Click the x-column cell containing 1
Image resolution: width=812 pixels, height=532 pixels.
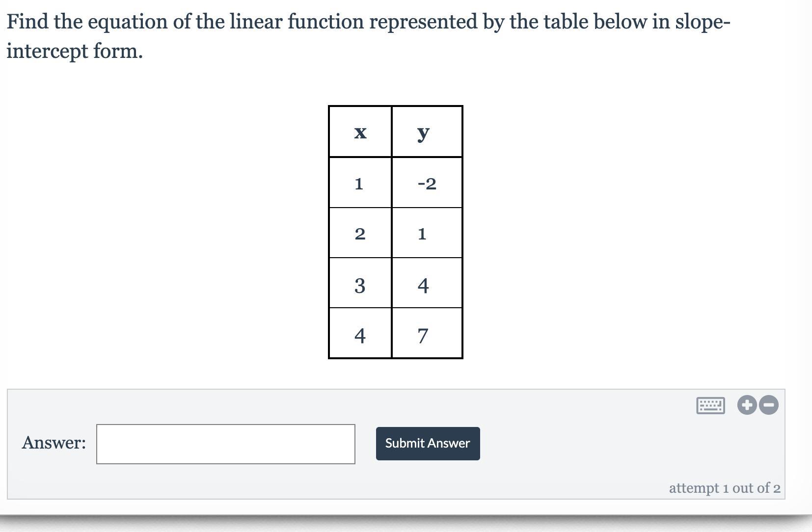click(360, 183)
